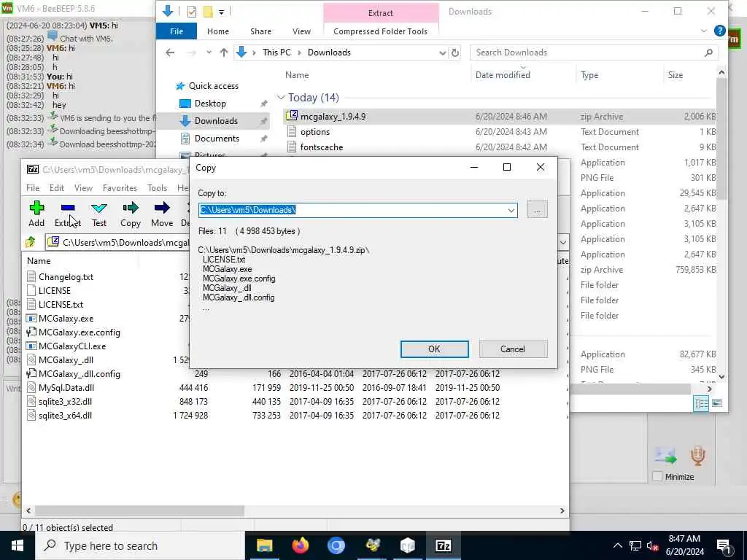The image size is (747, 560).
Task: Open Explorer help question mark icon
Action: (719, 31)
